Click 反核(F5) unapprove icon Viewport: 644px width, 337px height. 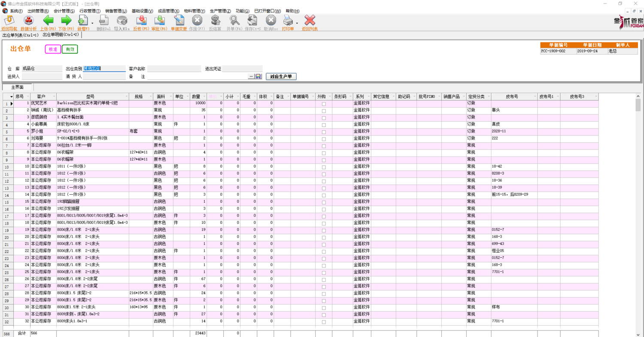(x=141, y=23)
